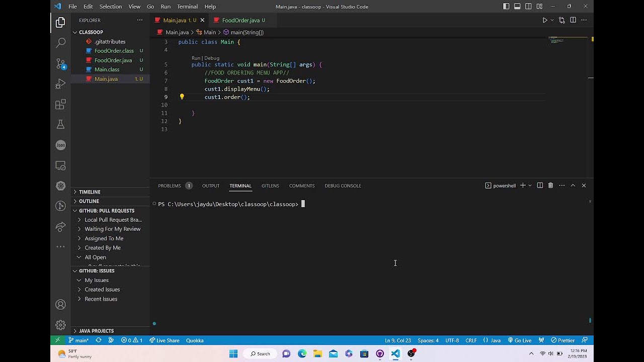Click Go Live in status bar
Screen dimensions: 644x362
[519, 340]
